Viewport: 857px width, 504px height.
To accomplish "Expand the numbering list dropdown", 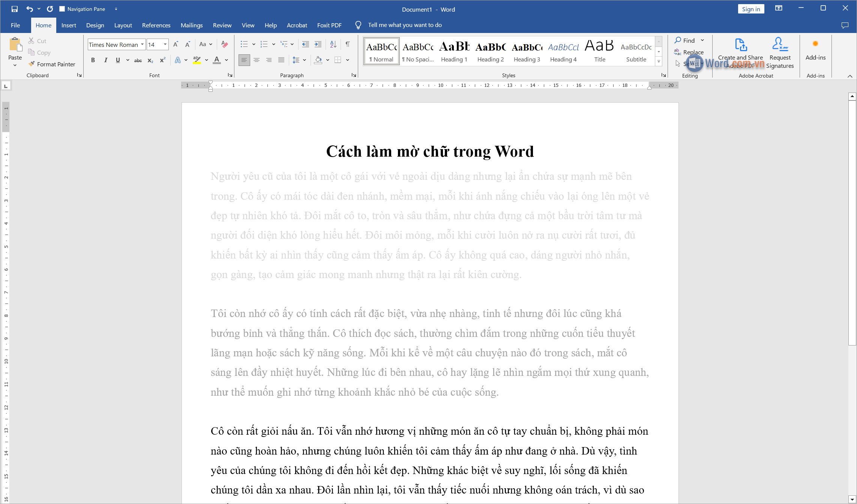I will [274, 45].
